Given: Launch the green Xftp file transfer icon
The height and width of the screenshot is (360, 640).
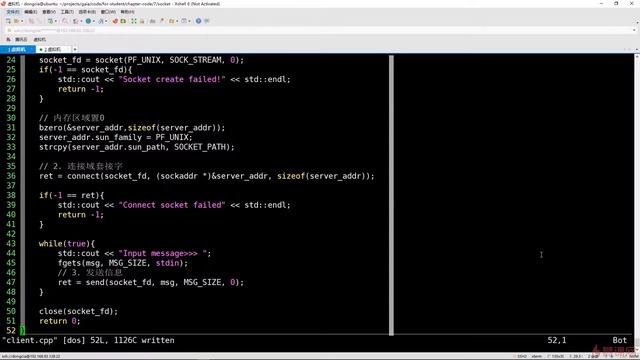Looking at the screenshot, I should coord(123,21).
